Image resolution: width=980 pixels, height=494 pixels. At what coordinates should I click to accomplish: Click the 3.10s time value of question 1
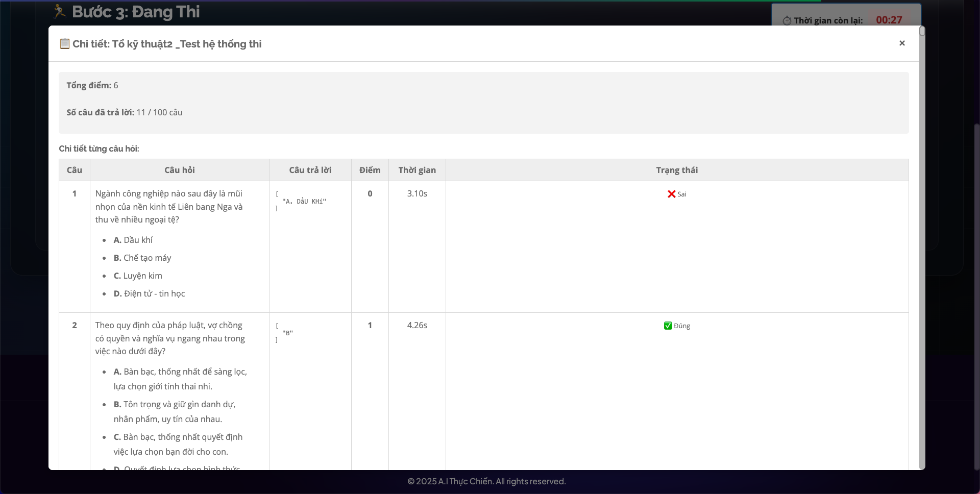[417, 193]
